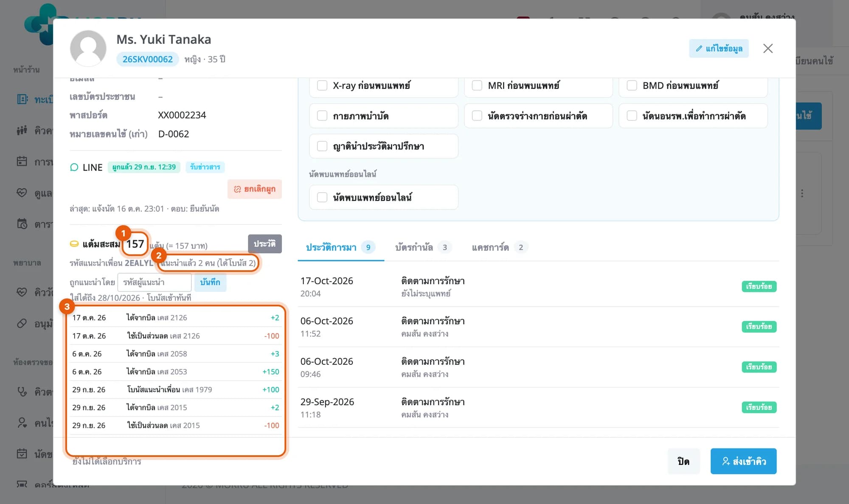This screenshot has height=504, width=849.
Task: Open the points ประวัติ button
Action: click(265, 244)
